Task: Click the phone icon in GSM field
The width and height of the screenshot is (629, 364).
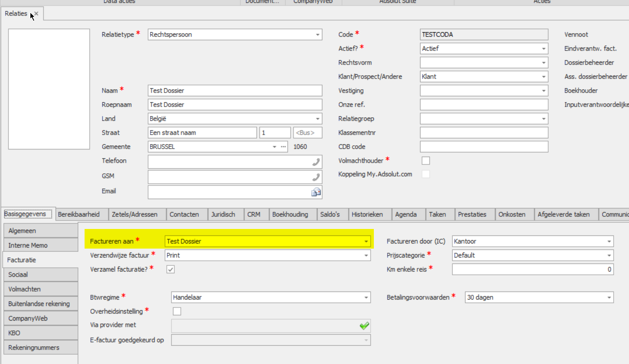Action: point(316,177)
